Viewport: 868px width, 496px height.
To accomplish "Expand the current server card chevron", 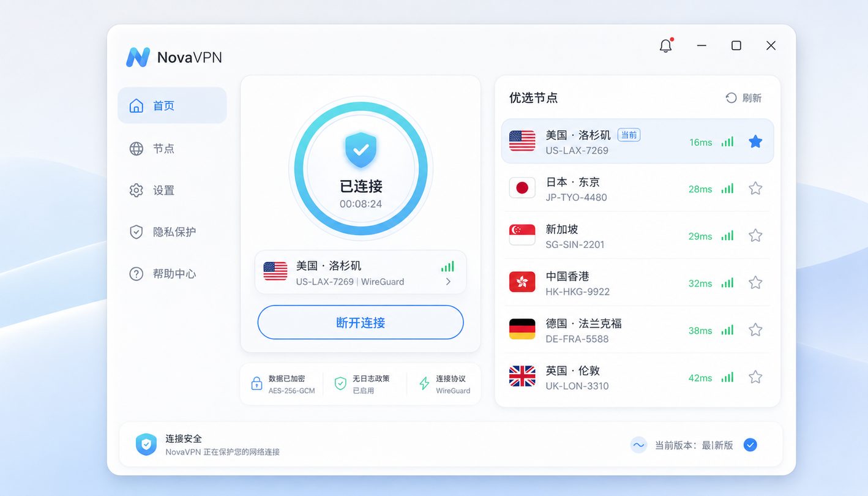I will [448, 282].
